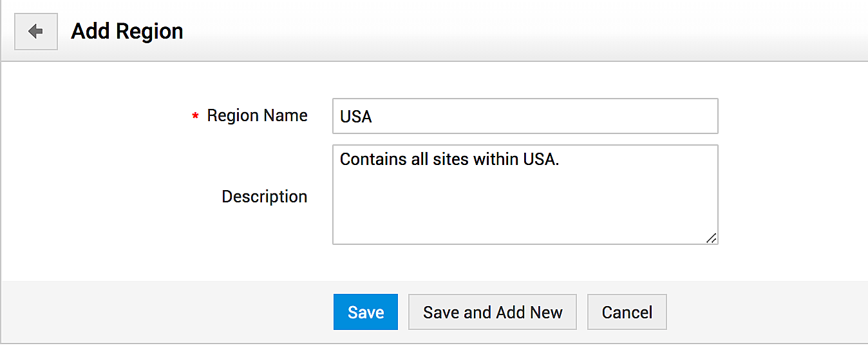The image size is (868, 348).
Task: Click the word 'within' in the Description
Action: point(496,159)
